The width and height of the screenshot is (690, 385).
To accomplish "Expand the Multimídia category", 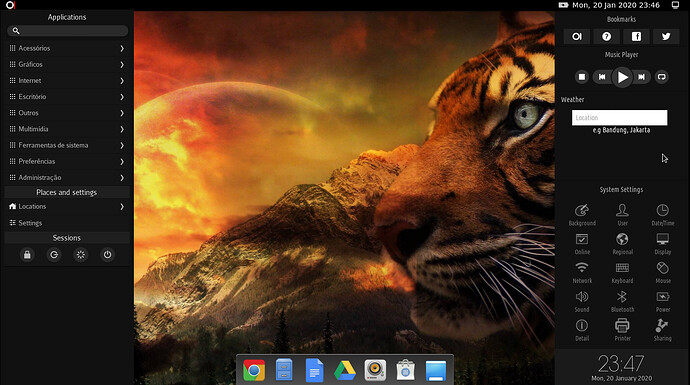I will click(67, 129).
